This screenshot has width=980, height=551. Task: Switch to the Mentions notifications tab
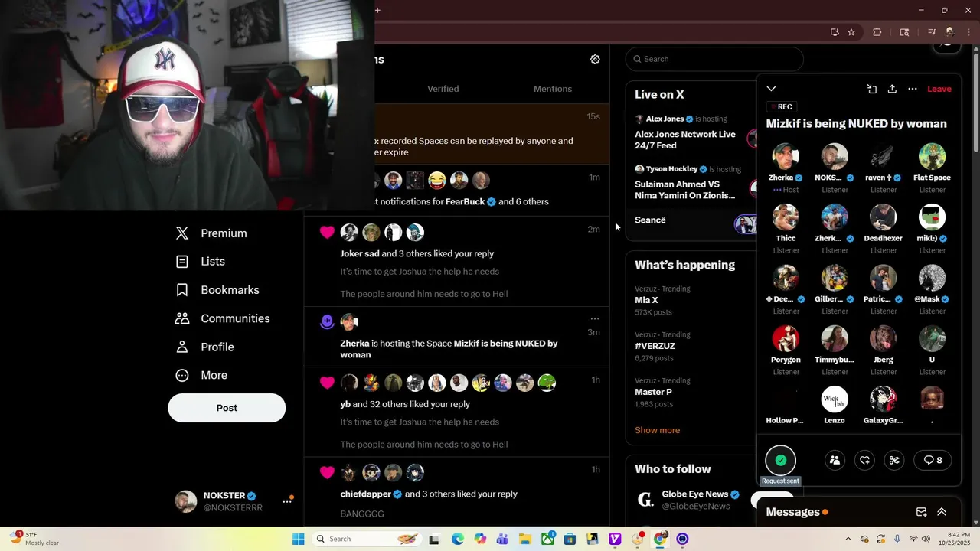(553, 89)
